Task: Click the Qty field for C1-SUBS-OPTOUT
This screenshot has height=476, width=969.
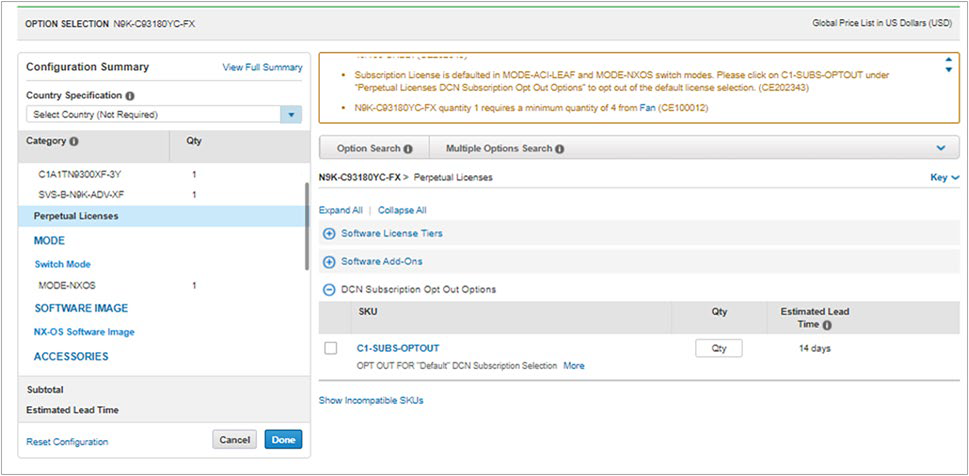Action: tap(719, 348)
